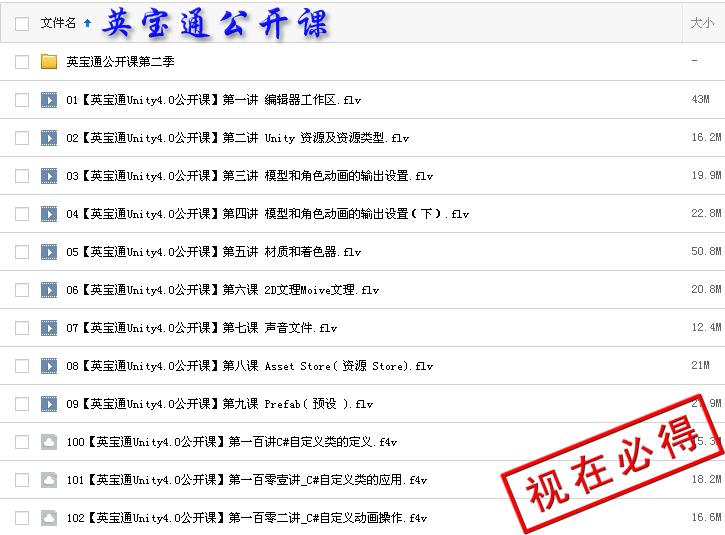
Task: Click the 43M size value
Action: pos(700,99)
